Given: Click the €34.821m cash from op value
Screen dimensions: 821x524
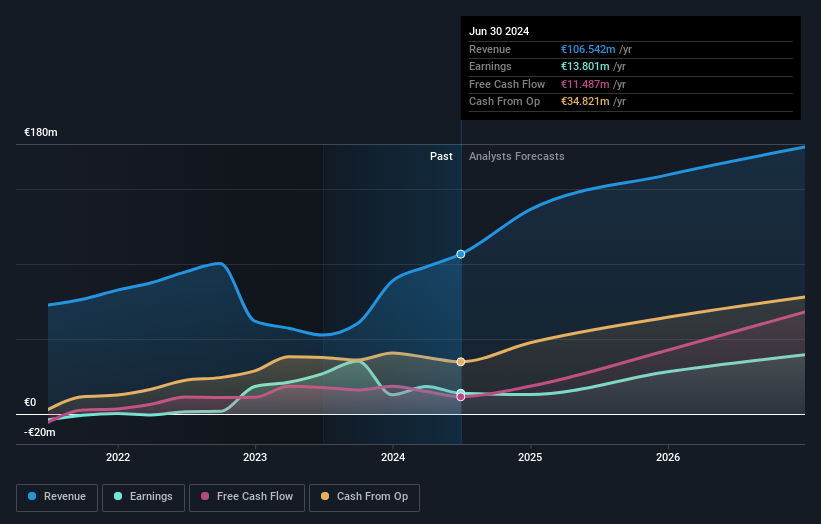Looking at the screenshot, I should [585, 102].
